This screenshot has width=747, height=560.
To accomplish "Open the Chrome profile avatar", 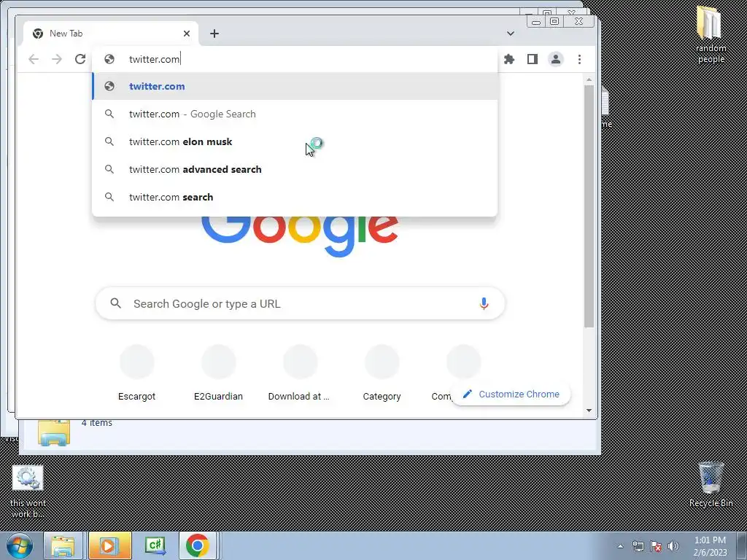I will tap(555, 59).
